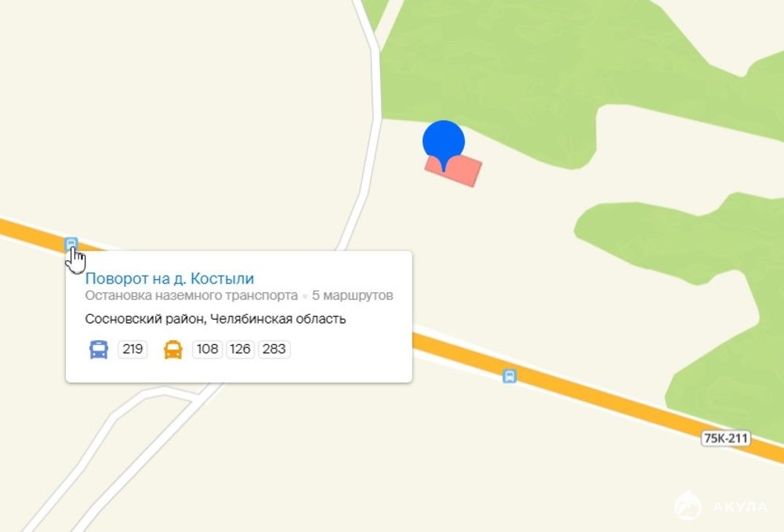Click the АКУЛА watermark text
Image resolution: width=784 pixels, height=532 pixels.
[x=740, y=506]
